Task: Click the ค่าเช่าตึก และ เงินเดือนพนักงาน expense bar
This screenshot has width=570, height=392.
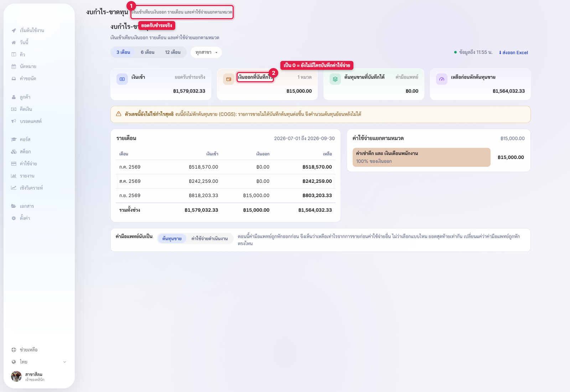Action: click(421, 158)
